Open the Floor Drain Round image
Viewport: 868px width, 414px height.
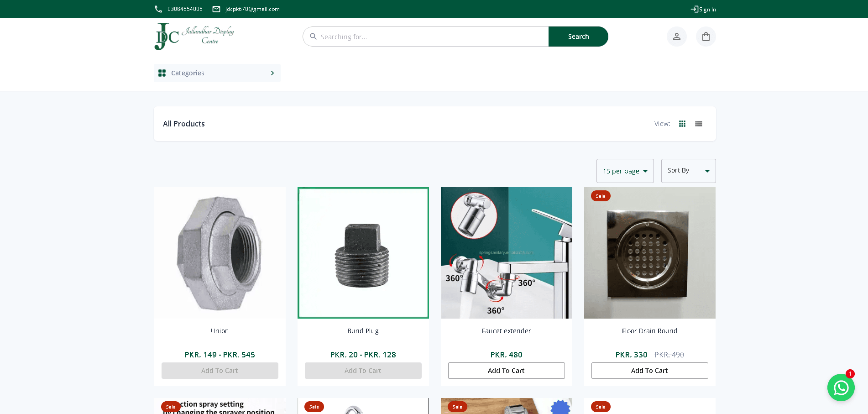650,253
